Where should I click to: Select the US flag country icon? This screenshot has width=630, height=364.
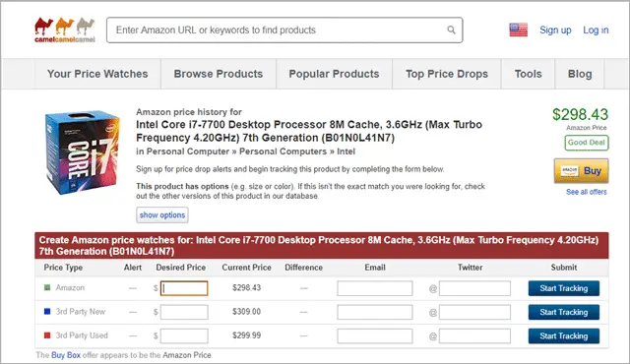[x=519, y=30]
